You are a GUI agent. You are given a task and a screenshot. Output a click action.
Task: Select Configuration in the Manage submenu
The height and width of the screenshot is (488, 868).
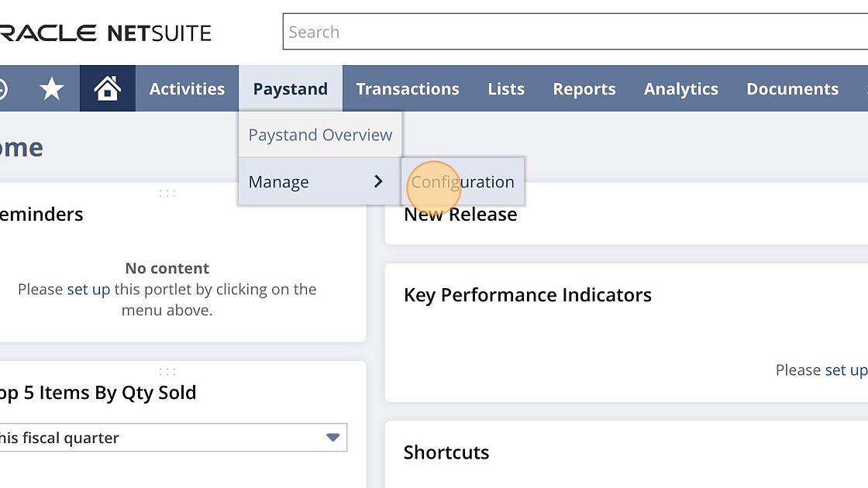[463, 181]
